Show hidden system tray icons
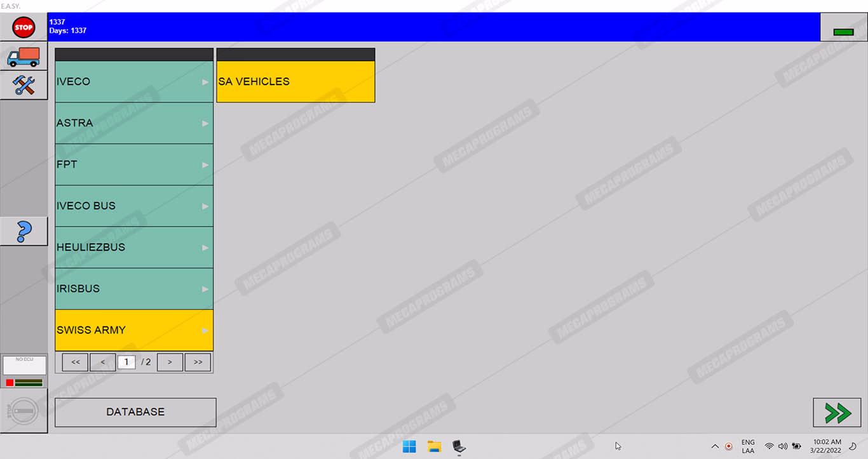The image size is (868, 459). (715, 446)
